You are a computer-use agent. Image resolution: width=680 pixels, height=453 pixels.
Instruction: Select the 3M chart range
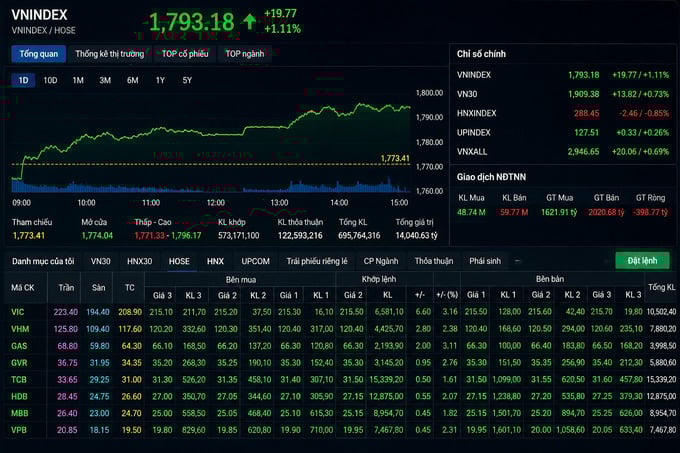105,80
